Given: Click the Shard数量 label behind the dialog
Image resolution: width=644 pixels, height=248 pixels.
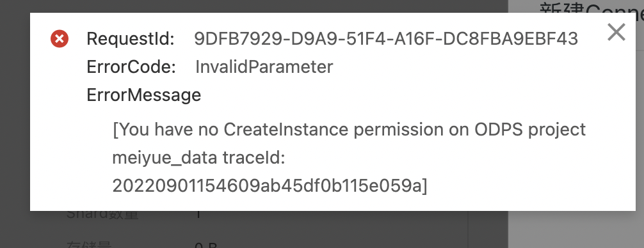Looking at the screenshot, I should (102, 215).
